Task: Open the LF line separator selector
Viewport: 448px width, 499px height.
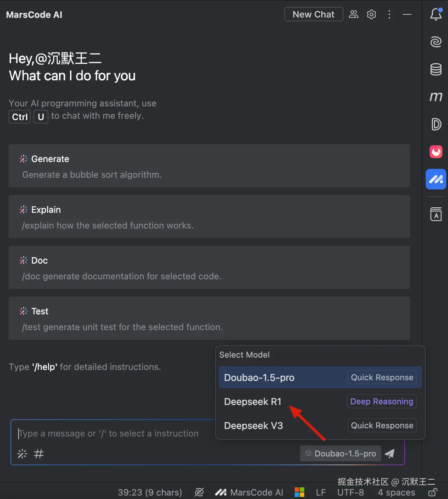Action: coord(321,492)
